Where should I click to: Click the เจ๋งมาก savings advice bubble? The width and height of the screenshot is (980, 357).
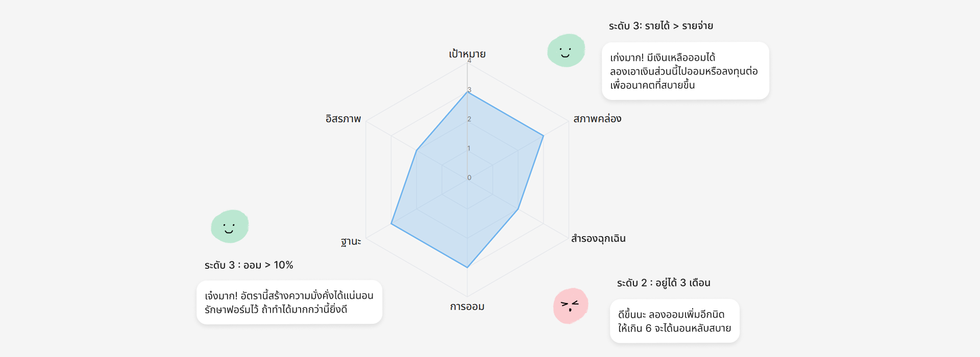[x=289, y=302]
